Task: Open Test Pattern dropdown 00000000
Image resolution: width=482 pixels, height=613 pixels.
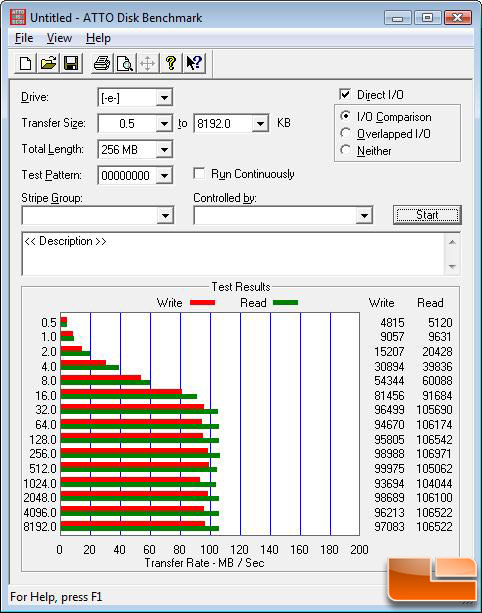Action: tap(164, 176)
